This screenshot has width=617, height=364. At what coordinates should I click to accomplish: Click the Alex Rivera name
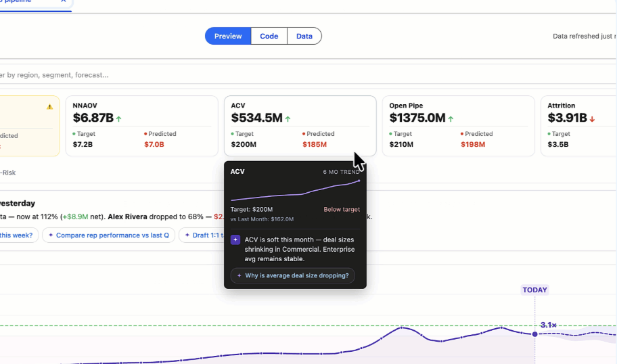pyautogui.click(x=127, y=217)
